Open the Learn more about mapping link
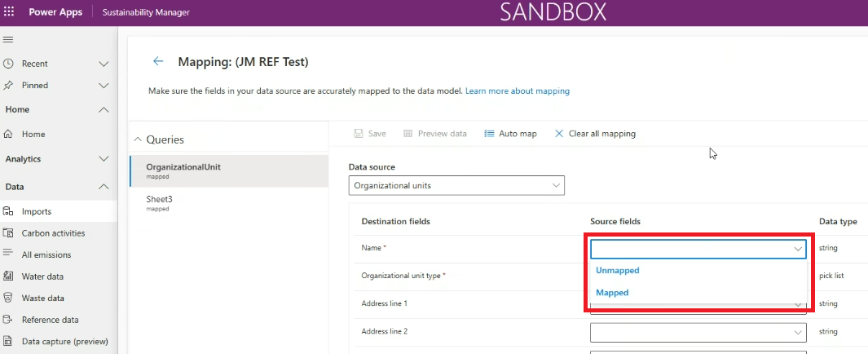 (x=517, y=91)
